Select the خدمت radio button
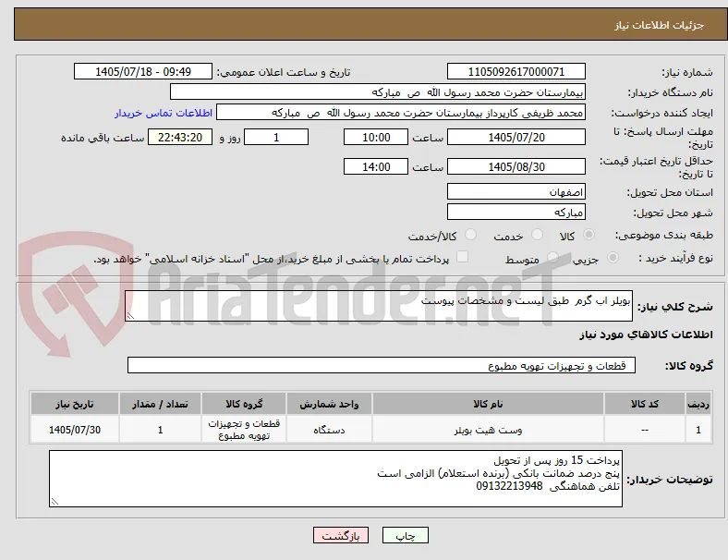This screenshot has height=560, width=728. click(537, 235)
